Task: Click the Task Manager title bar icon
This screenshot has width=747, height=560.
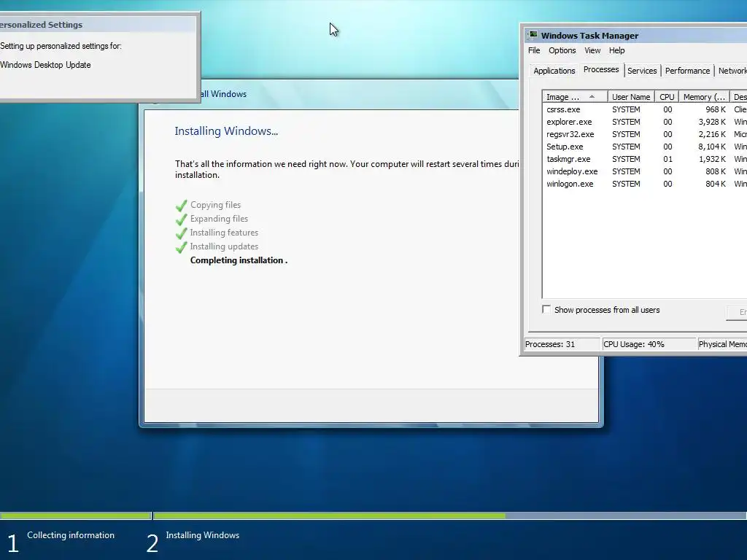Action: 533,35
